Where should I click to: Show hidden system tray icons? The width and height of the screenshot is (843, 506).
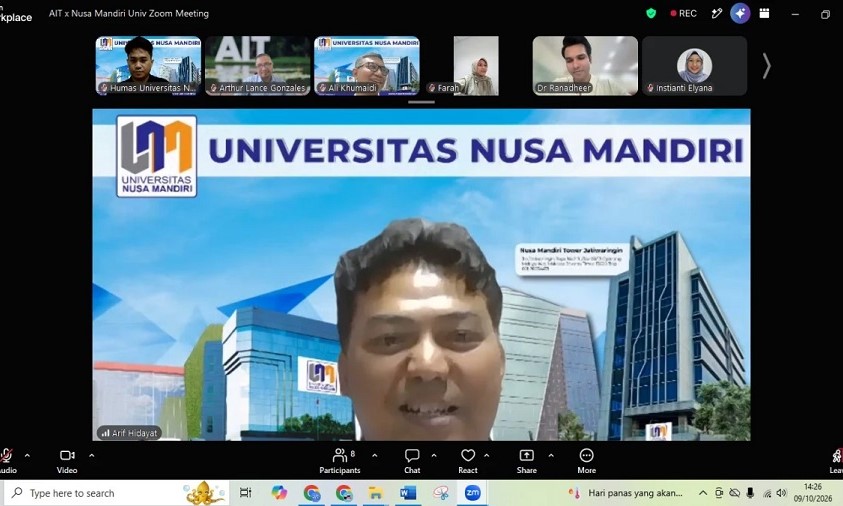(703, 493)
